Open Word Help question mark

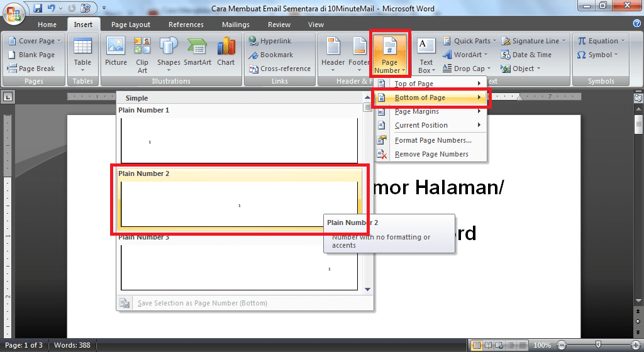[637, 23]
